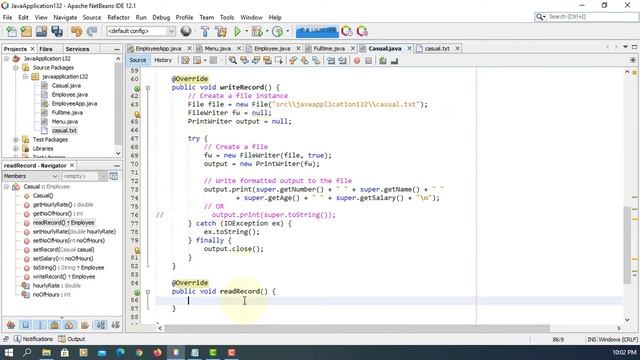The height and width of the screenshot is (360, 640).
Task: Open the Debug Project dropdown arrow
Action: point(267,31)
